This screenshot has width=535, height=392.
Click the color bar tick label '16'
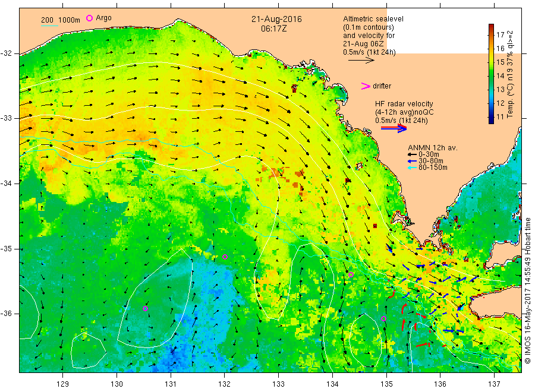point(500,48)
